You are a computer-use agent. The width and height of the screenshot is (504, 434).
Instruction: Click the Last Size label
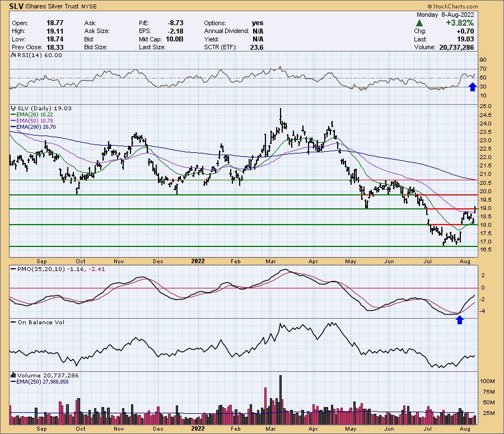click(x=152, y=47)
